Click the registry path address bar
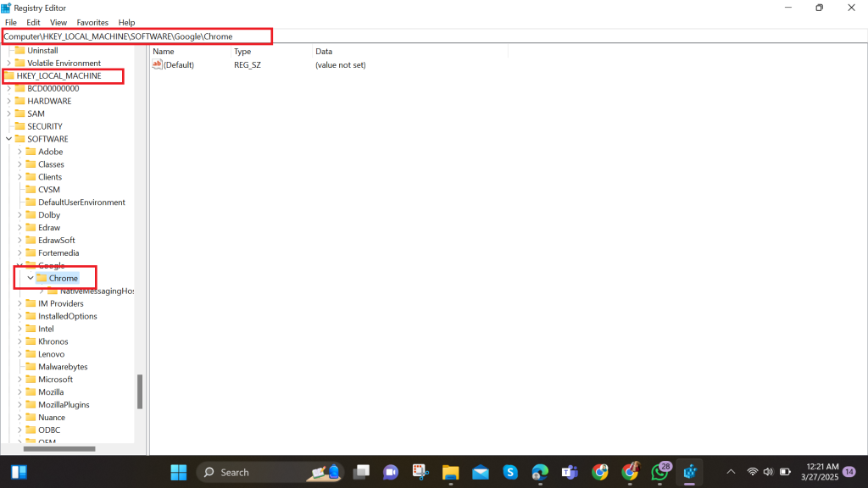Screen dimensions: 868x488 [x=434, y=36]
